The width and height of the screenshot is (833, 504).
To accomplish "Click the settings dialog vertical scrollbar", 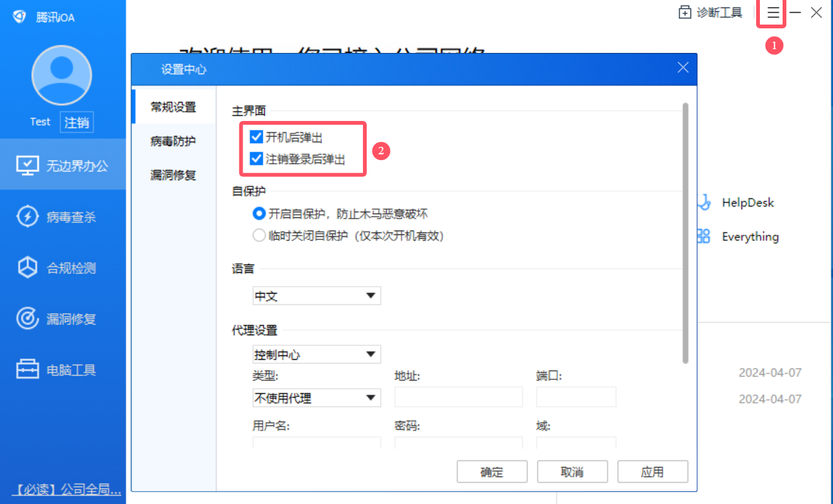I will [685, 233].
